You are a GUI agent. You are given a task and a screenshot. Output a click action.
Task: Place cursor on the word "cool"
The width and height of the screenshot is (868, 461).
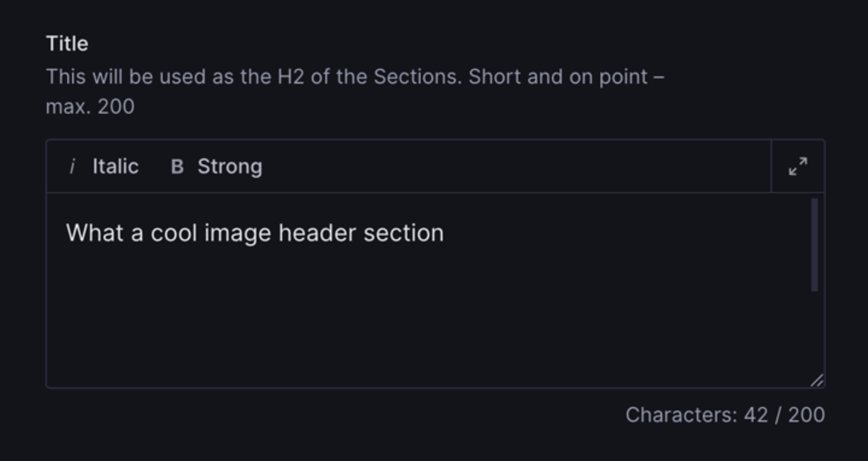pos(174,233)
